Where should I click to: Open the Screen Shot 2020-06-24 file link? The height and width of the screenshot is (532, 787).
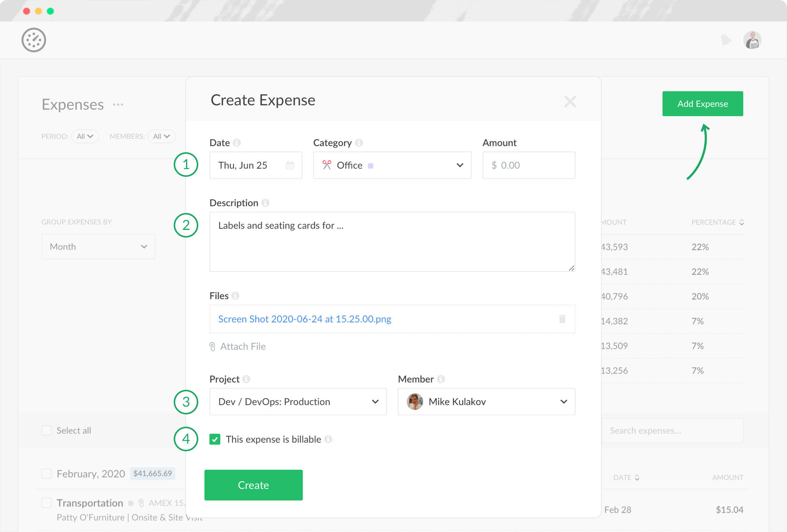[x=304, y=319]
